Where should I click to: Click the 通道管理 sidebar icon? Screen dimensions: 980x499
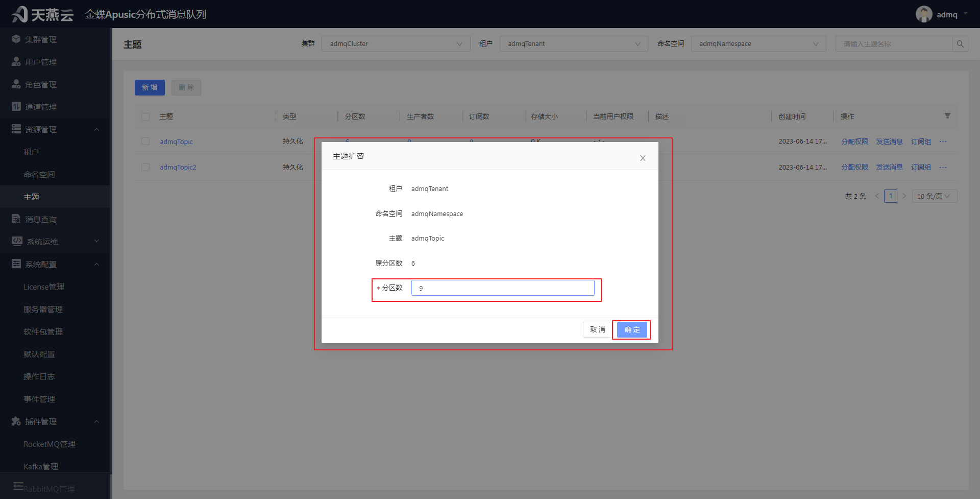coord(16,107)
